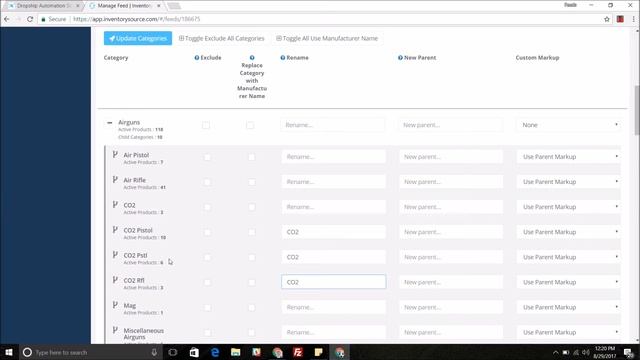This screenshot has width=640, height=360.
Task: Collapse the Airguns category row
Action: pyautogui.click(x=109, y=122)
